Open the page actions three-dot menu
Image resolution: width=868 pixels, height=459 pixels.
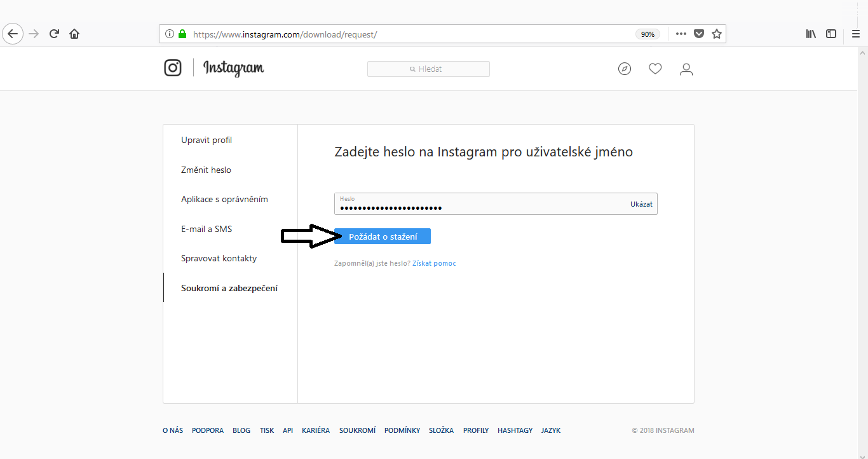pyautogui.click(x=681, y=34)
